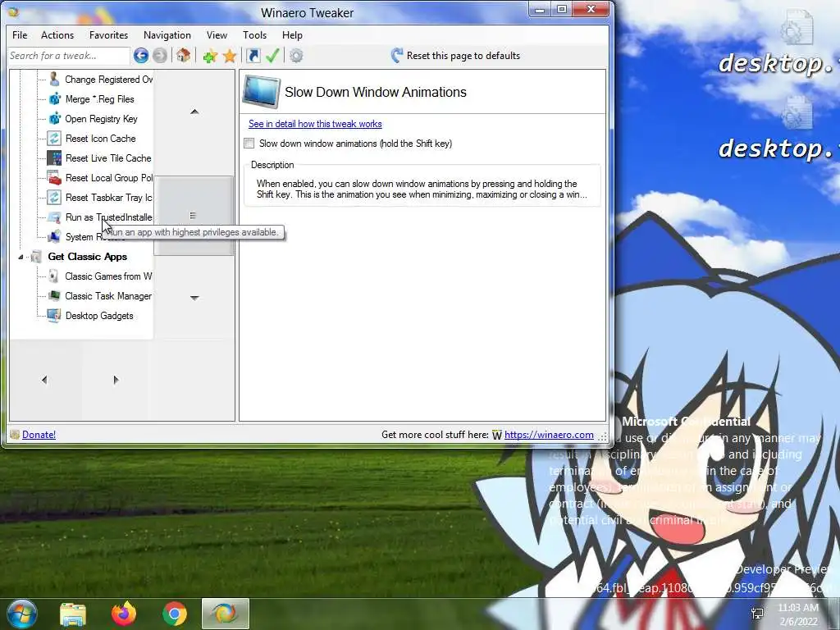The image size is (840, 630).
Task: Click the Donate! link
Action: click(39, 435)
